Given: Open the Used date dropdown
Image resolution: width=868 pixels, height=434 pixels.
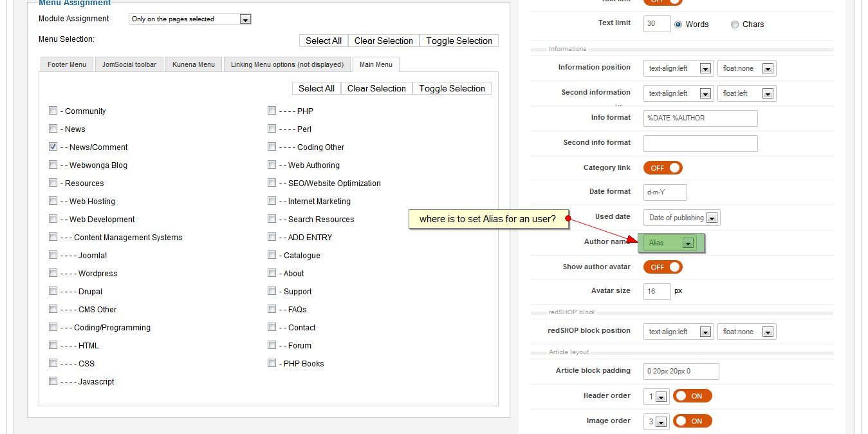Looking at the screenshot, I should [x=682, y=218].
